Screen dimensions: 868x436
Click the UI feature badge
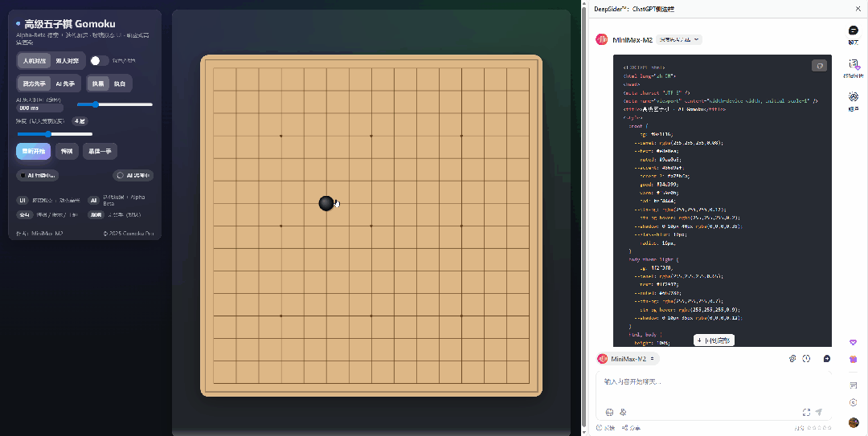(23, 200)
